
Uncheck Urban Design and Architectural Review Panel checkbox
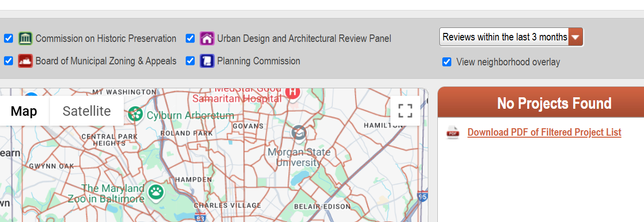190,38
